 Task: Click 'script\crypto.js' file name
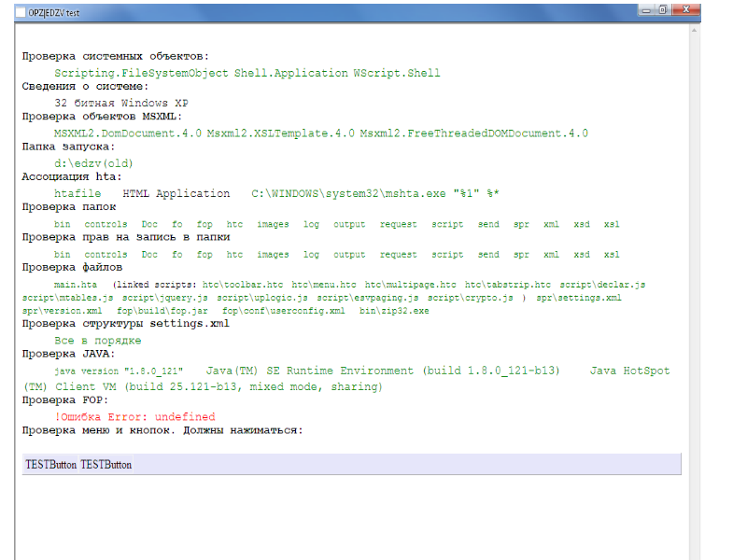[x=471, y=298]
